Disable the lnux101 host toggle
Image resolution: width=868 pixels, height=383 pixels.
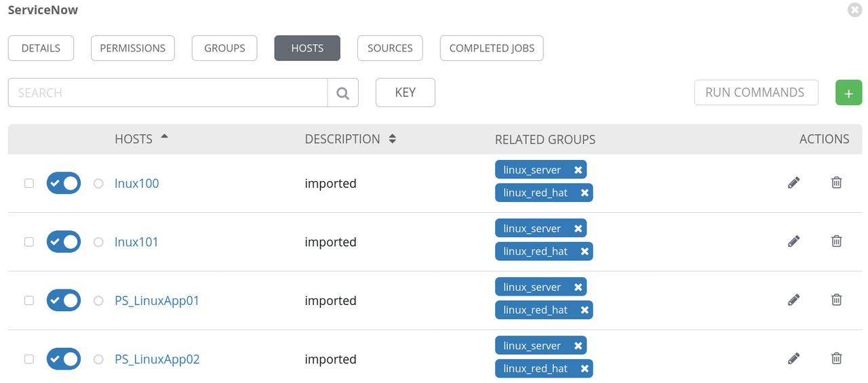(x=64, y=242)
